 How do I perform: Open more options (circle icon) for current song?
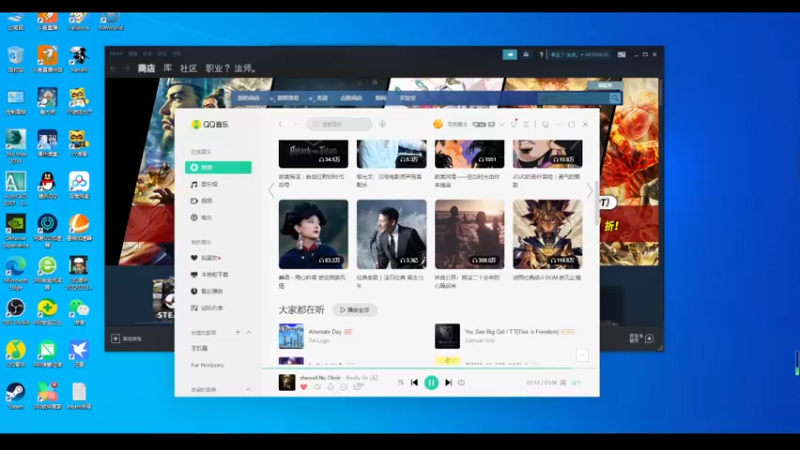[344, 387]
